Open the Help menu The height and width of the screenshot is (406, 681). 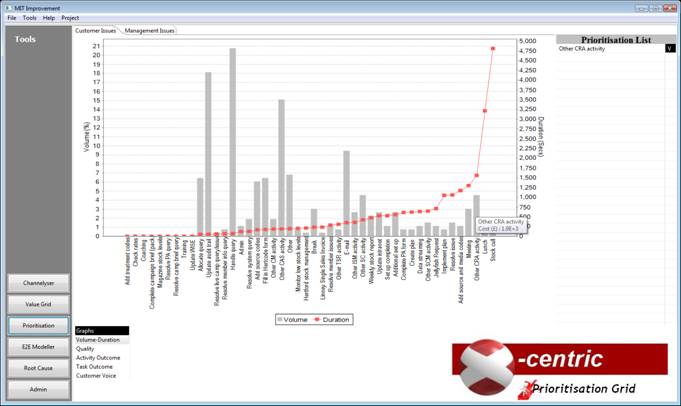tap(48, 18)
